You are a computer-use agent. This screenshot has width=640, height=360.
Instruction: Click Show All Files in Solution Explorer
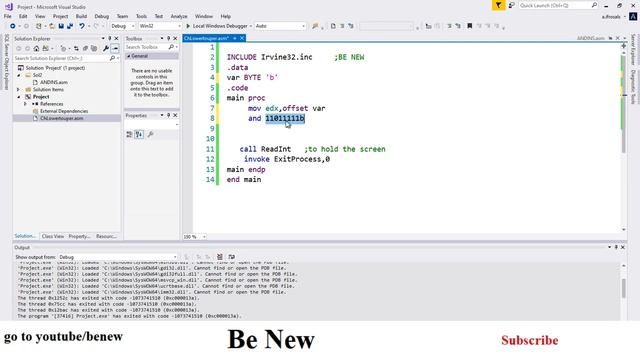point(94,49)
